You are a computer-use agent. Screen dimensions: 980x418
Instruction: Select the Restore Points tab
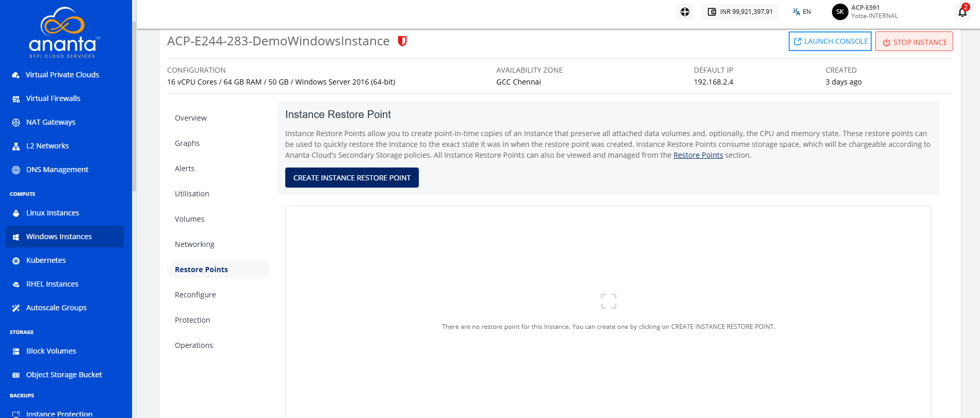click(x=219, y=270)
